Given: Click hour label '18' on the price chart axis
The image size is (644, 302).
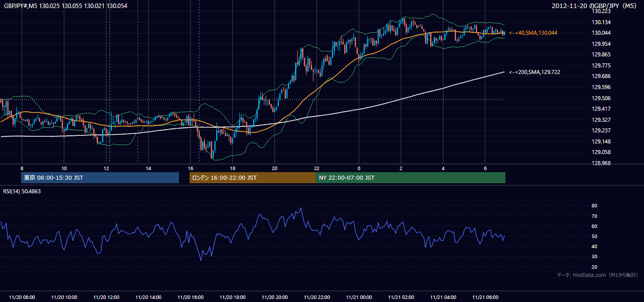Looking at the screenshot, I should click(x=232, y=169).
